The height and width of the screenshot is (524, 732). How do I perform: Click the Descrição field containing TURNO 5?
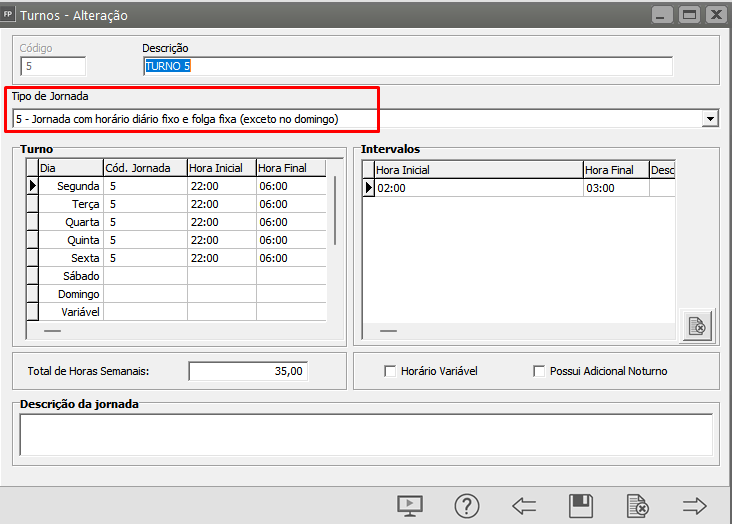click(407, 66)
